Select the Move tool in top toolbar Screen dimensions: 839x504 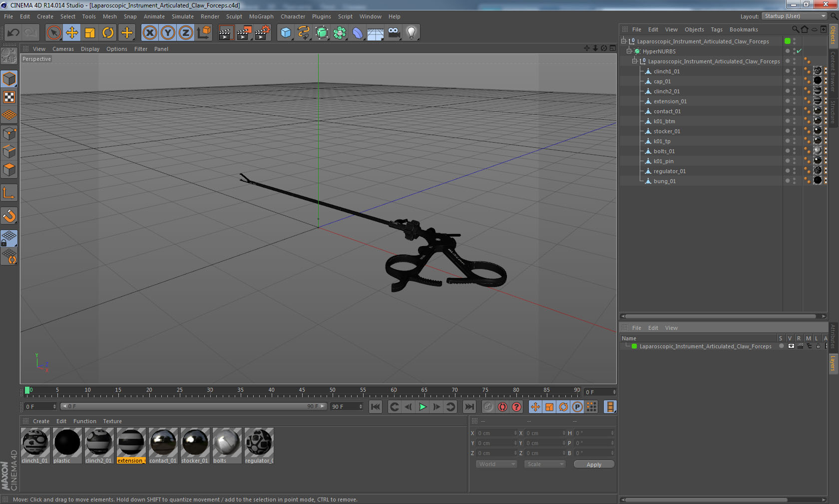tap(72, 33)
